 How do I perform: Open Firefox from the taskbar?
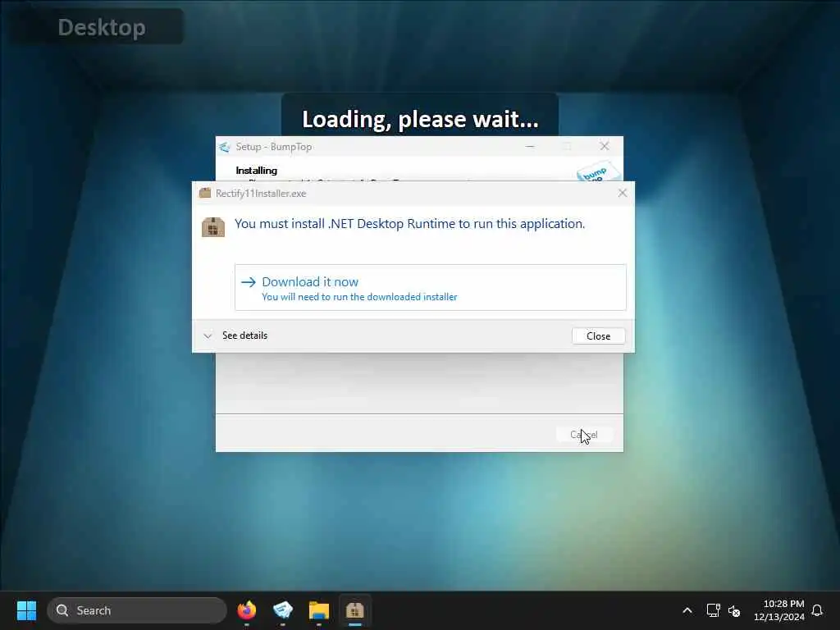[246, 610]
